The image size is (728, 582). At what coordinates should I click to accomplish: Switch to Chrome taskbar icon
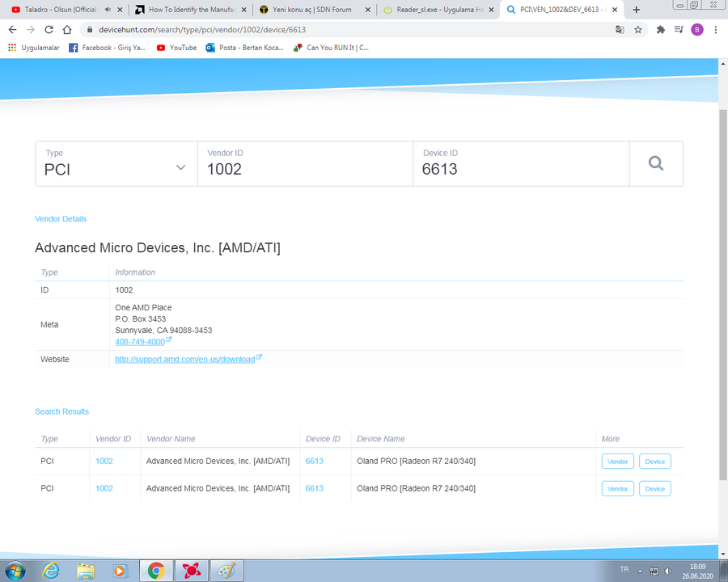click(x=156, y=571)
